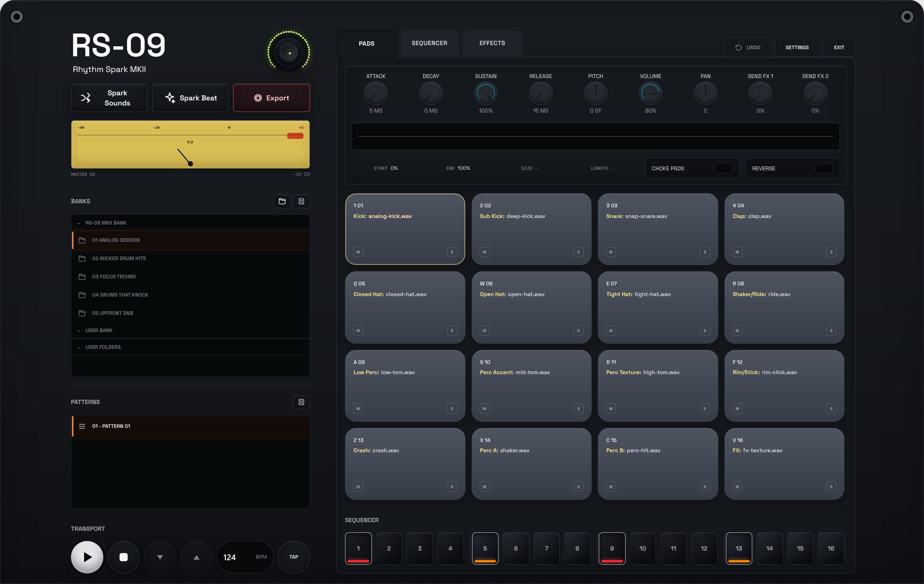Start playback with the Play button
Viewport: 924px width, 584px height.
pyautogui.click(x=87, y=557)
